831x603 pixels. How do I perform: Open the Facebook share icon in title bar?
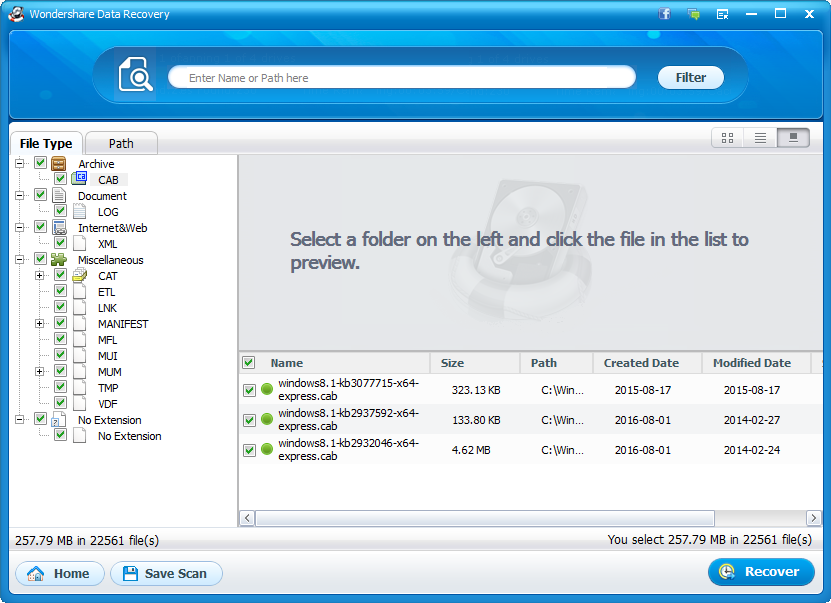point(664,14)
